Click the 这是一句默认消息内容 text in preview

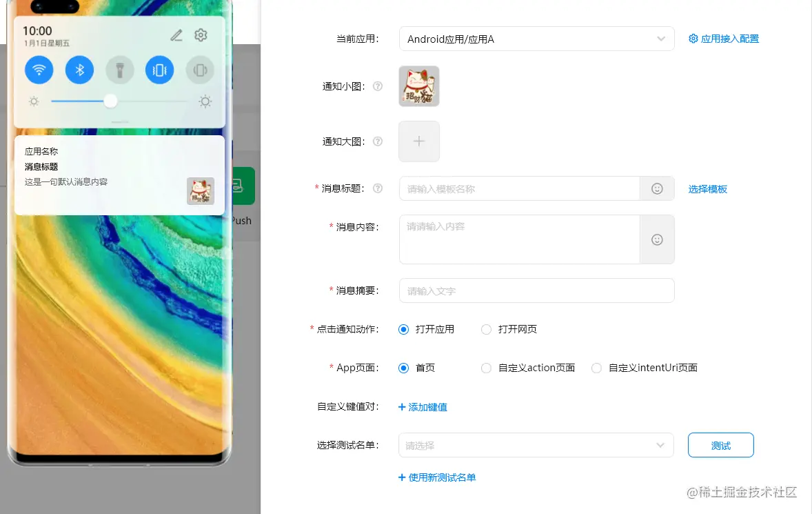coord(66,182)
